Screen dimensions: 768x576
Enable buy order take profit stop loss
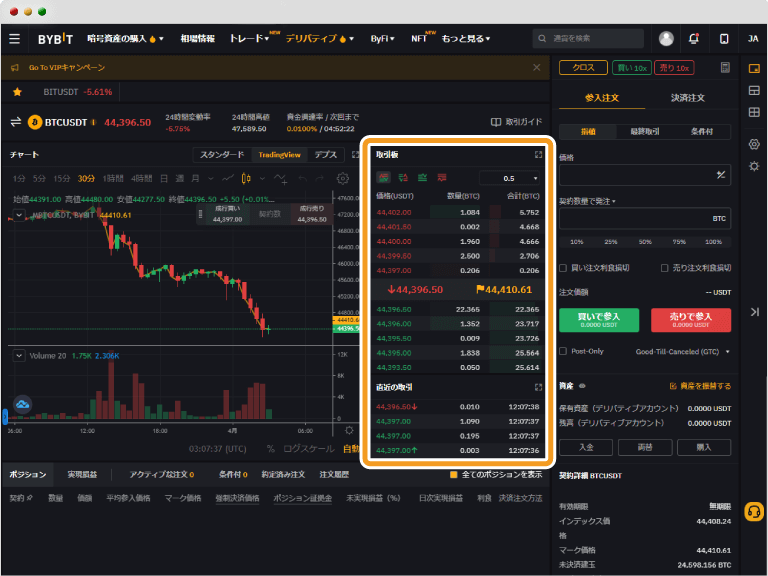[x=563, y=268]
